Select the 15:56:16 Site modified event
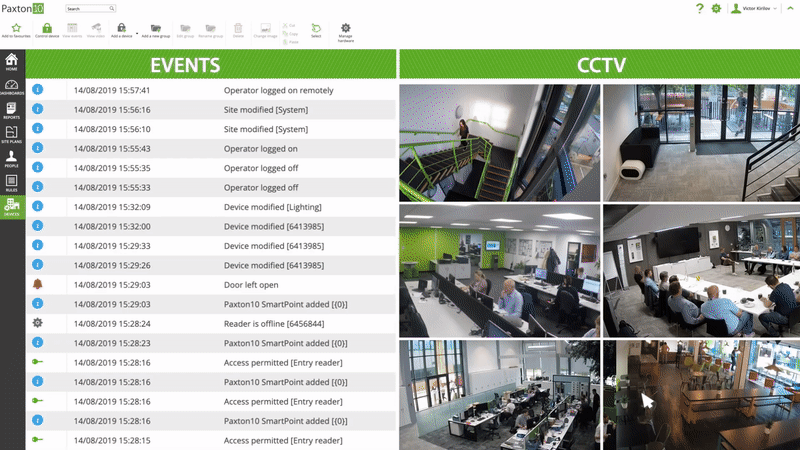Image resolution: width=800 pixels, height=450 pixels. coord(211,110)
